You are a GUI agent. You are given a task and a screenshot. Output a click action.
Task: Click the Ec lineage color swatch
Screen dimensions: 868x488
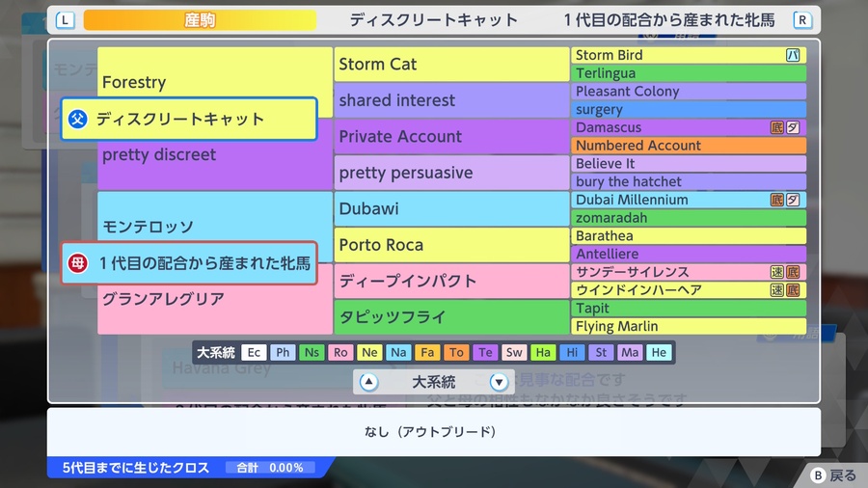(x=254, y=352)
